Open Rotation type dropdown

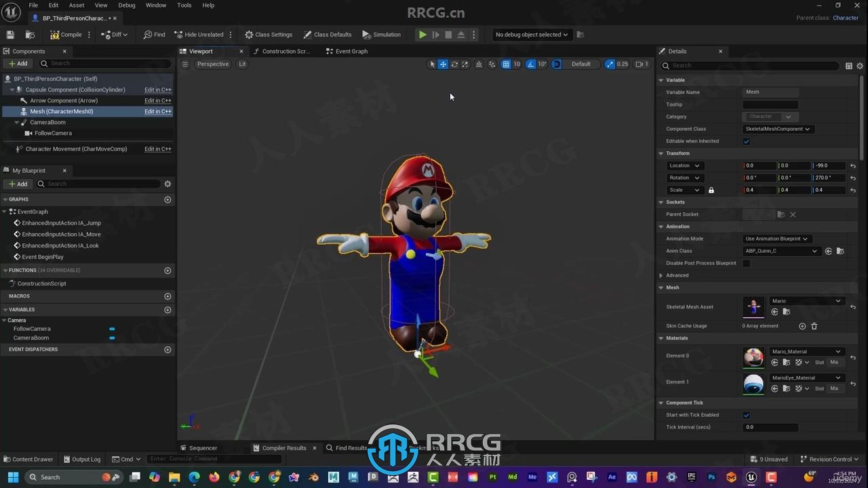(685, 178)
